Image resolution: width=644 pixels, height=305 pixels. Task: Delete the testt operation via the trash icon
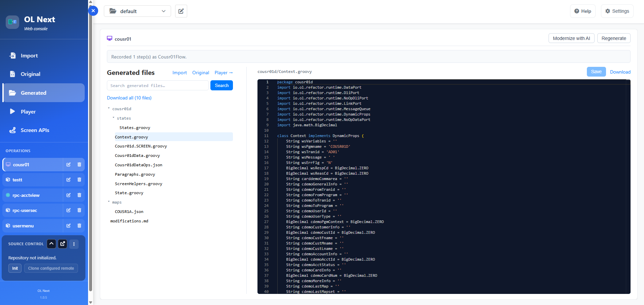coord(79,180)
